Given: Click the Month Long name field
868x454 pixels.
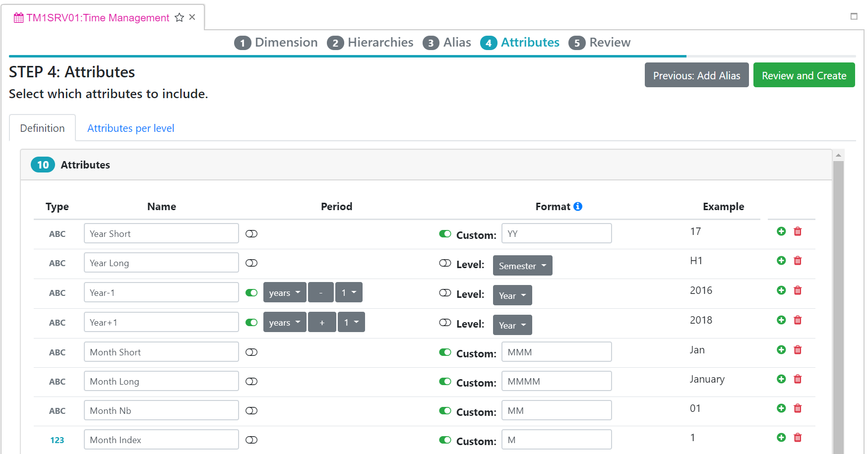Looking at the screenshot, I should coord(161,381).
